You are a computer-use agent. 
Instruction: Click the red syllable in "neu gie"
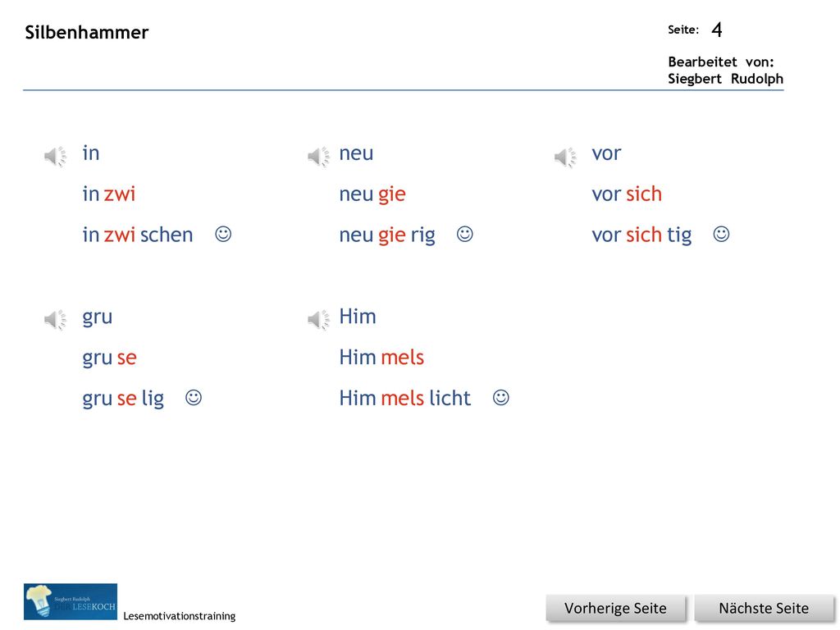point(391,195)
